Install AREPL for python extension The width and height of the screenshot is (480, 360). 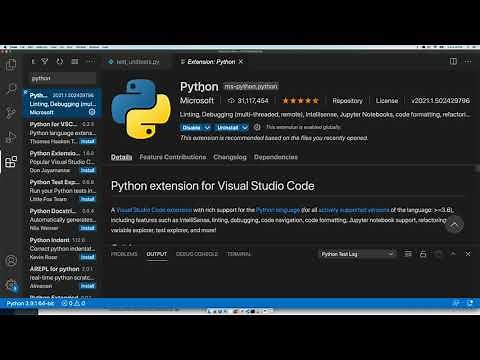[x=88, y=286]
